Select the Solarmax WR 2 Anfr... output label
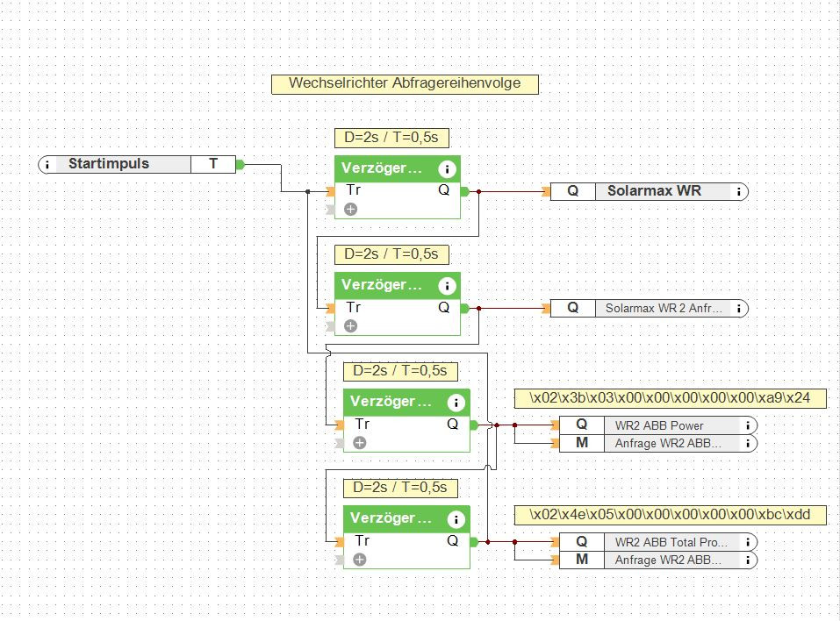Image resolution: width=840 pixels, height=621 pixels. coord(664,309)
